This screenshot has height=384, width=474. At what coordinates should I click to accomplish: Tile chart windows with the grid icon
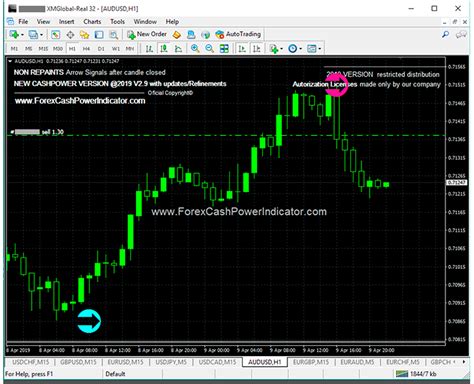[x=224, y=49]
